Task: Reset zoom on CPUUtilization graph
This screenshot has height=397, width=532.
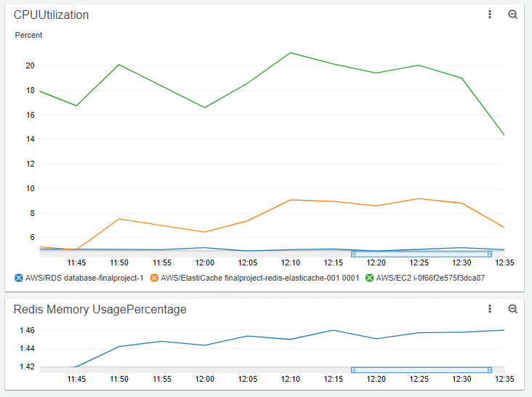Action: pos(512,15)
